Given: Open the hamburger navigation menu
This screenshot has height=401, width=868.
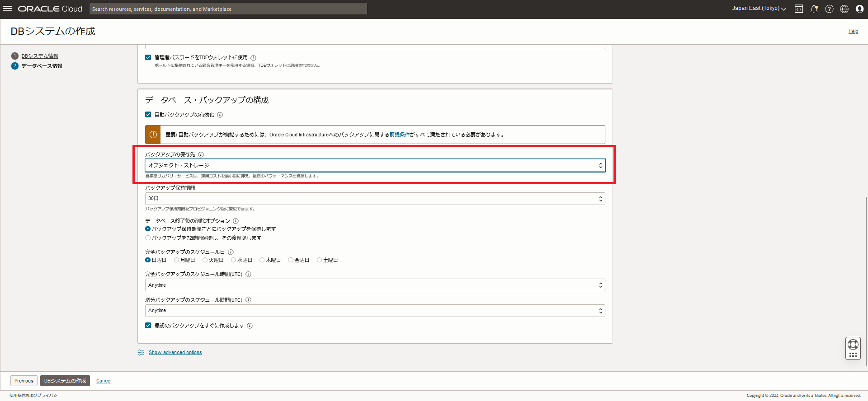Looking at the screenshot, I should coord(8,9).
